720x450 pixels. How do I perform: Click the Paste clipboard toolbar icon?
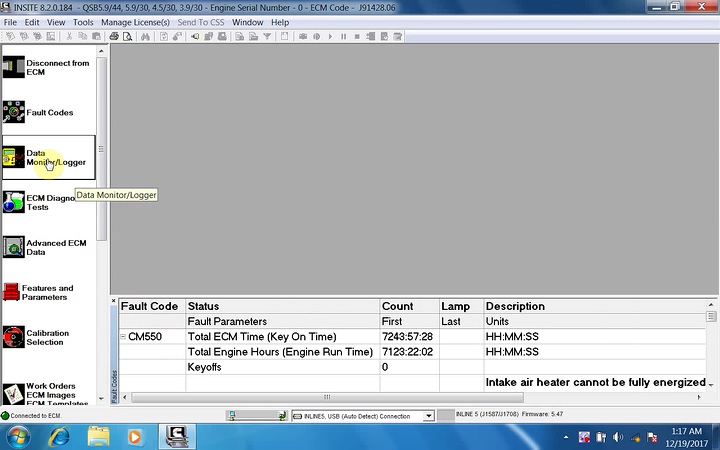tap(96, 36)
